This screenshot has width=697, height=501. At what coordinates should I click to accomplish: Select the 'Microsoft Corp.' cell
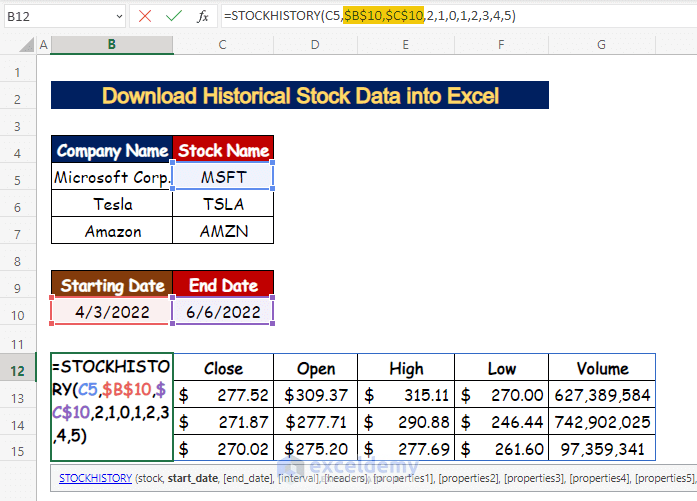(112, 177)
